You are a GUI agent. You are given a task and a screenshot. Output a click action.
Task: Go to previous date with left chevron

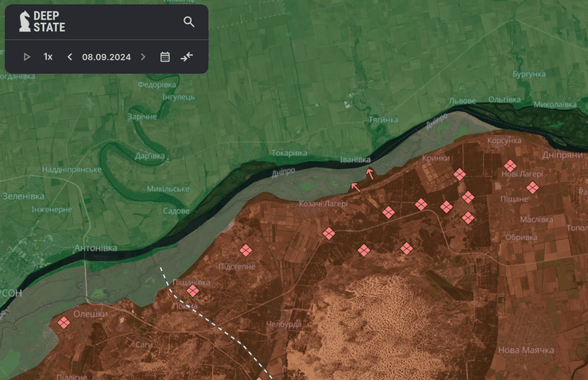[x=70, y=56]
